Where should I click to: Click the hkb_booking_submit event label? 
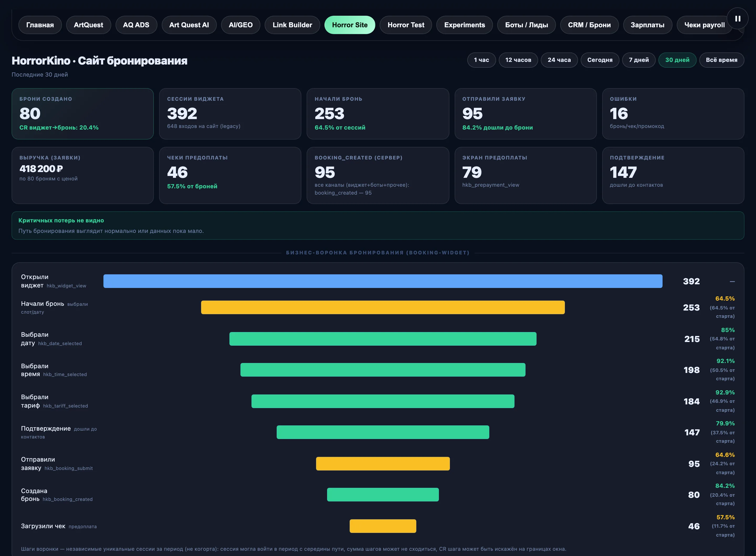69,468
